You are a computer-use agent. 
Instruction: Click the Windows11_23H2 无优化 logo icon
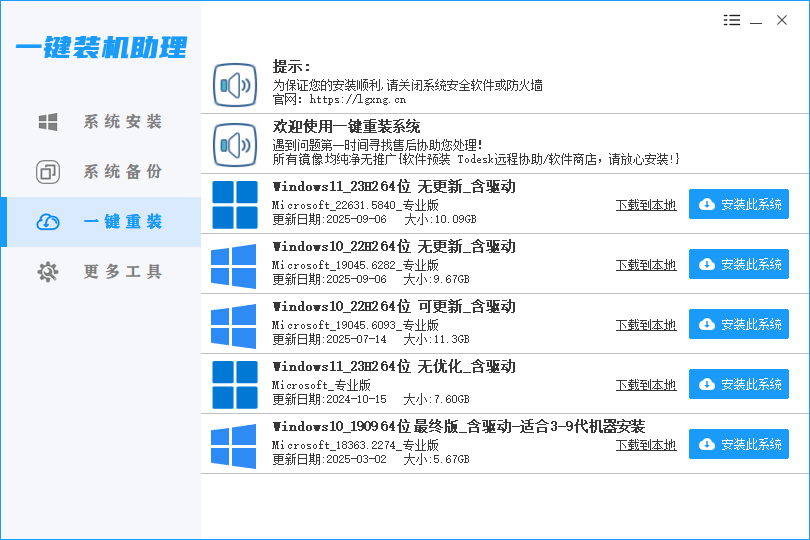coord(235,385)
